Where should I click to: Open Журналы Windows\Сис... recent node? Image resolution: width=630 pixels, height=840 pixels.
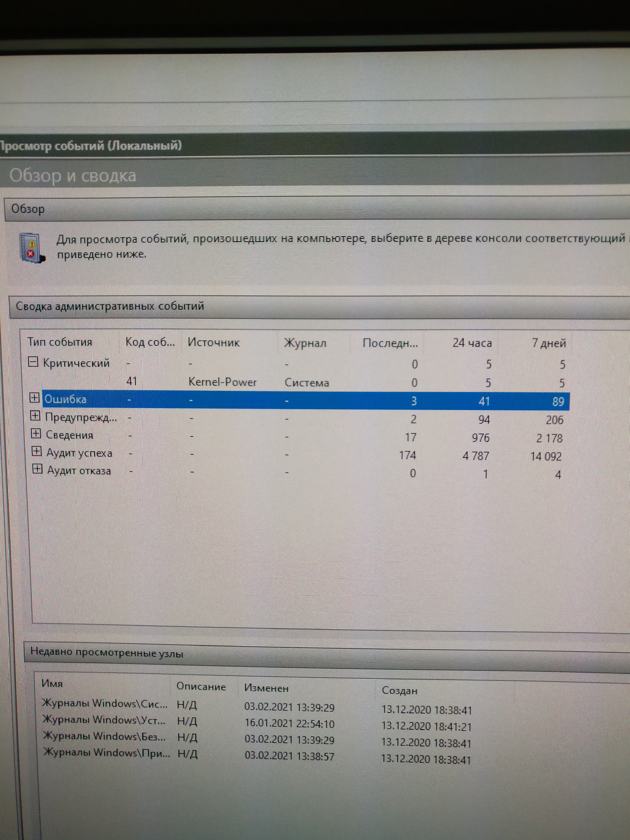[105, 704]
